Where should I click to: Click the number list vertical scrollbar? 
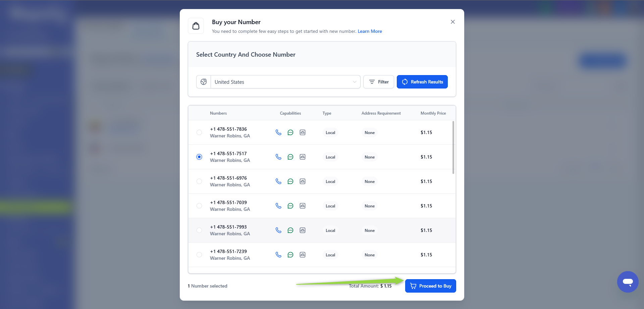click(x=453, y=147)
